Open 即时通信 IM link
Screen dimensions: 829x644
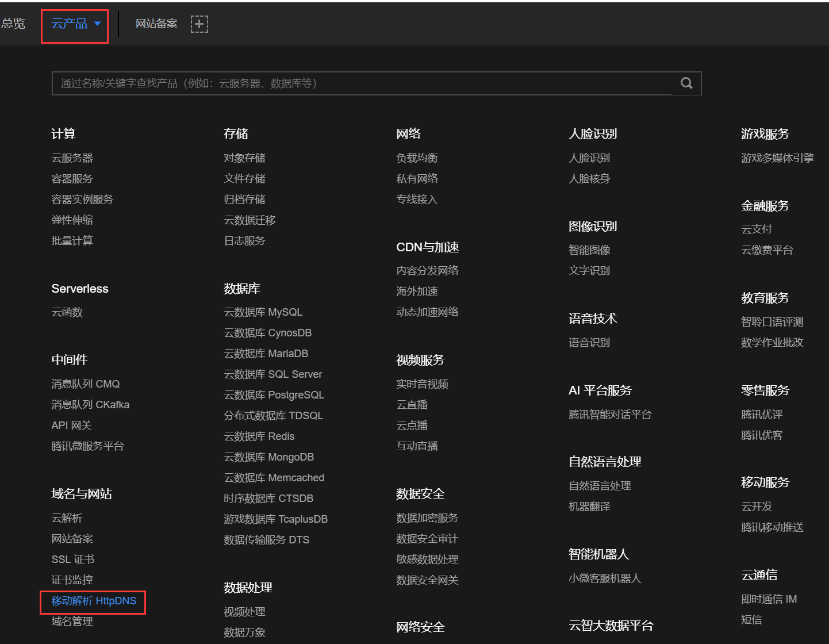click(x=769, y=599)
